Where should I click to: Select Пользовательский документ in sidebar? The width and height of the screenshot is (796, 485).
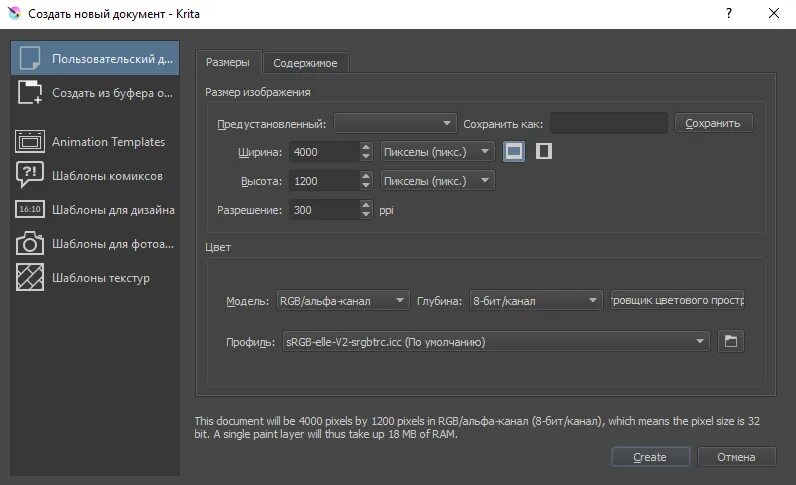(95, 58)
